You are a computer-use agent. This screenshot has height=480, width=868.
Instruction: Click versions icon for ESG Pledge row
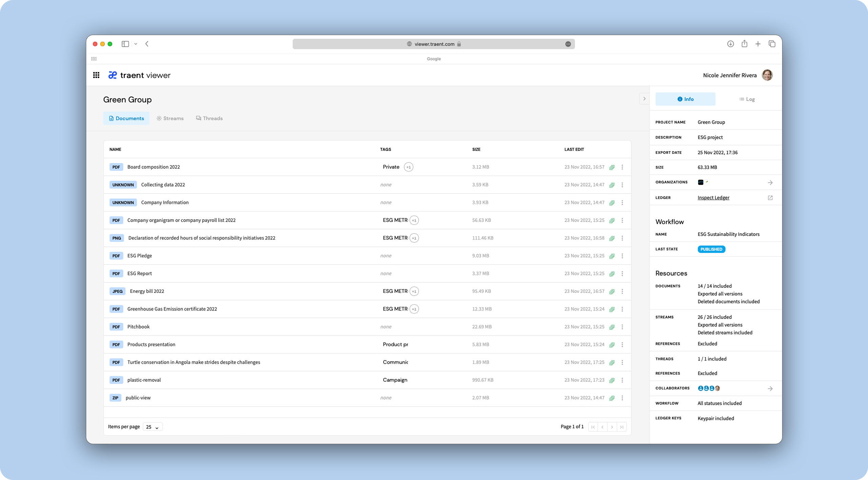pyautogui.click(x=612, y=256)
